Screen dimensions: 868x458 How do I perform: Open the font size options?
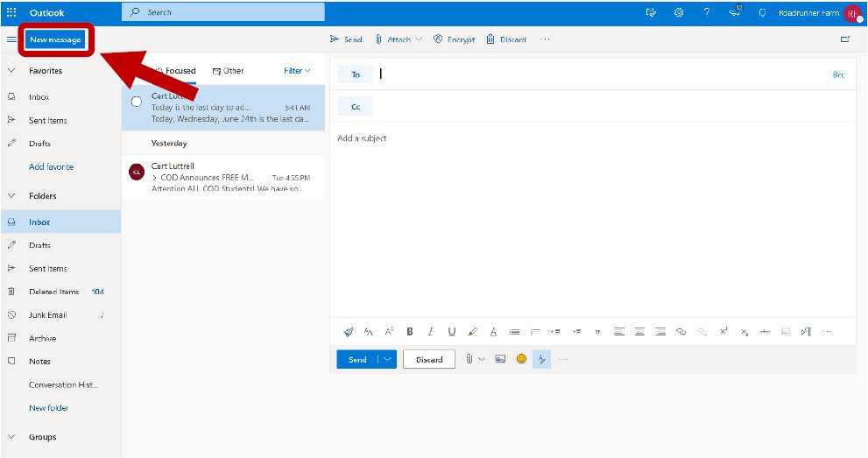point(389,332)
